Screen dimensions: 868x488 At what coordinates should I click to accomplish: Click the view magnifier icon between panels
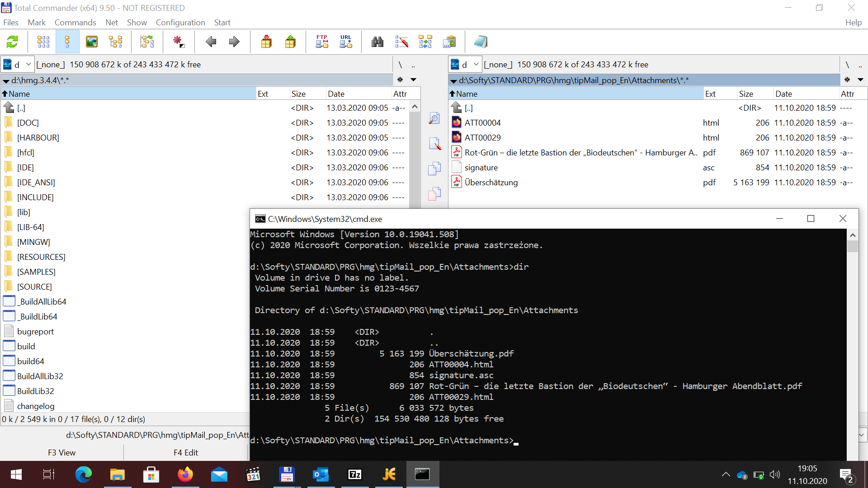pos(434,119)
